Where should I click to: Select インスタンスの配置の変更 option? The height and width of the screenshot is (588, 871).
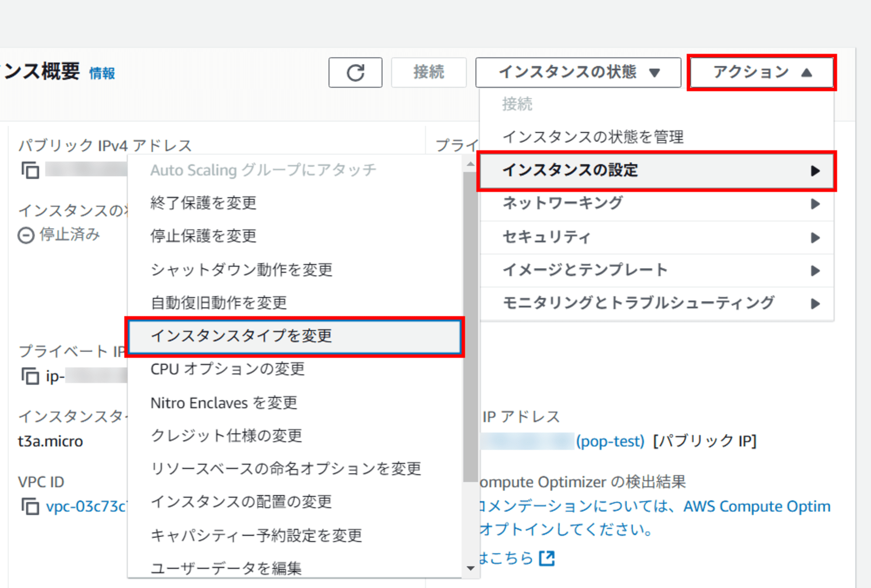pos(295,502)
